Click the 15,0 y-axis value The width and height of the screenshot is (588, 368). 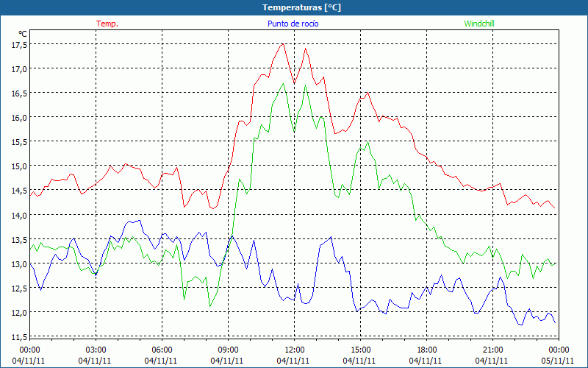tap(20, 166)
